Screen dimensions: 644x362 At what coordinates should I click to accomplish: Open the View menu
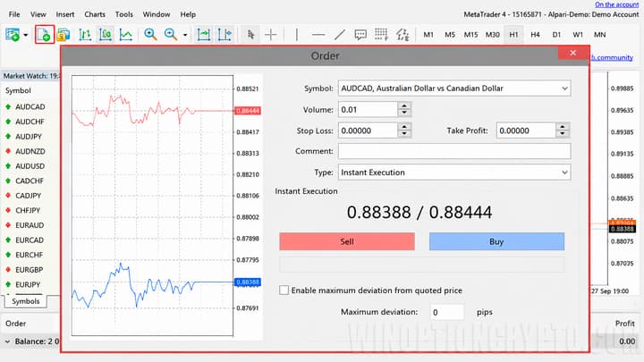pyautogui.click(x=38, y=14)
